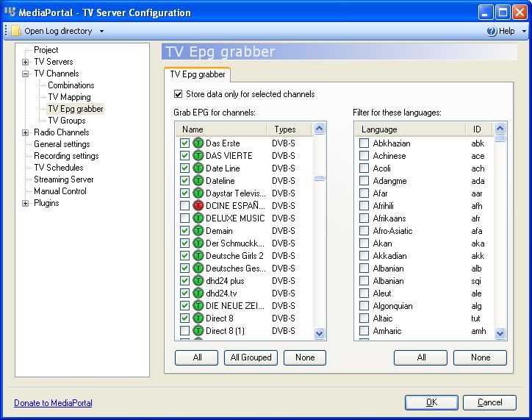Click the green icon next to DELUXE MUSIC
This screenshot has width=532, height=420.
[x=198, y=218]
